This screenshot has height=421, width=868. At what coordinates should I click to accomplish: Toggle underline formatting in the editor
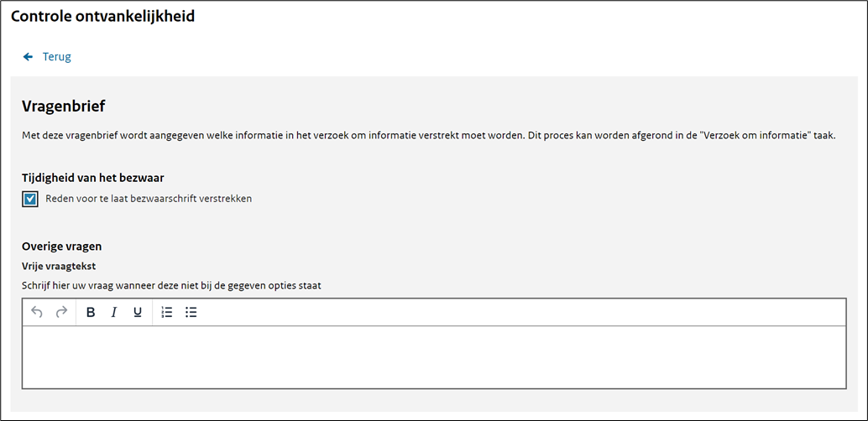coord(138,313)
